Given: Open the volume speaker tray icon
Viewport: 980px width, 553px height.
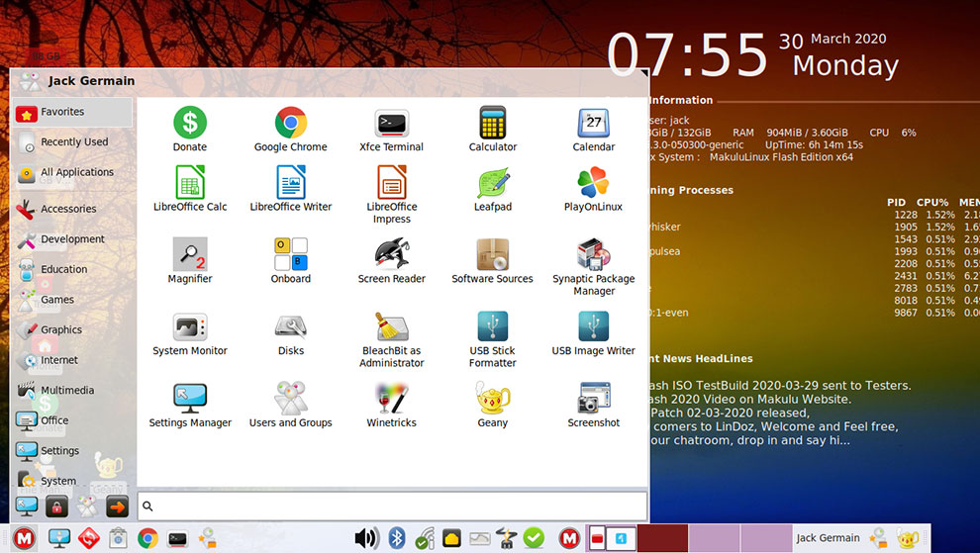Looking at the screenshot, I should pos(367,538).
